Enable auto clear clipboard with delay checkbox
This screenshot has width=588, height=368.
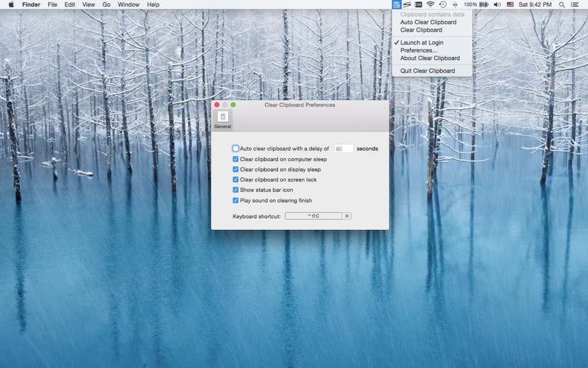235,149
